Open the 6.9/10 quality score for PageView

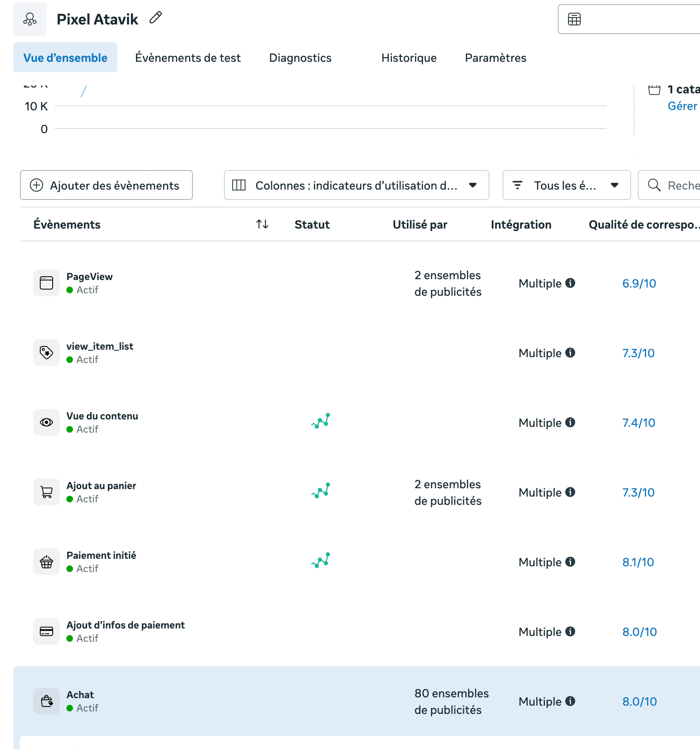point(639,283)
